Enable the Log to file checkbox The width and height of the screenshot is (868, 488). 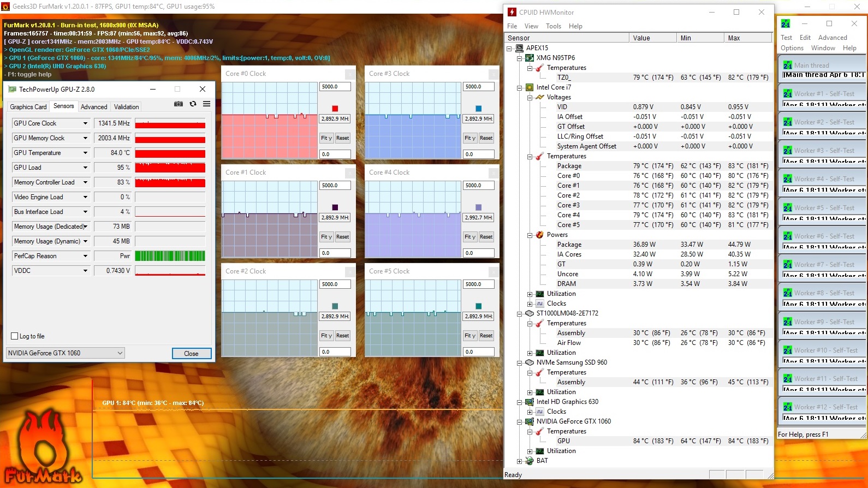[15, 336]
